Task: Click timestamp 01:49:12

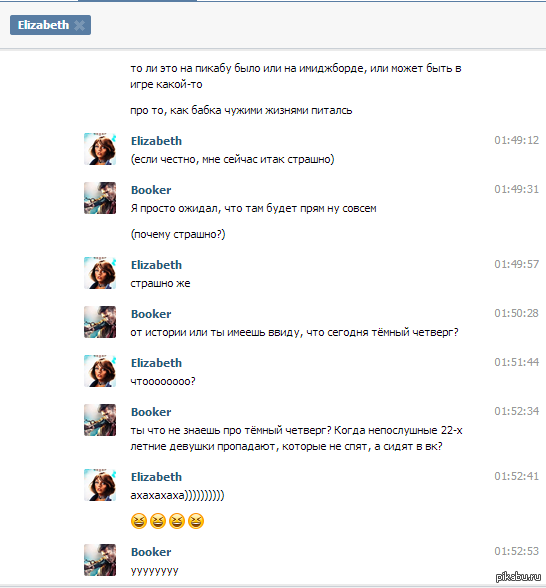Action: tap(516, 140)
